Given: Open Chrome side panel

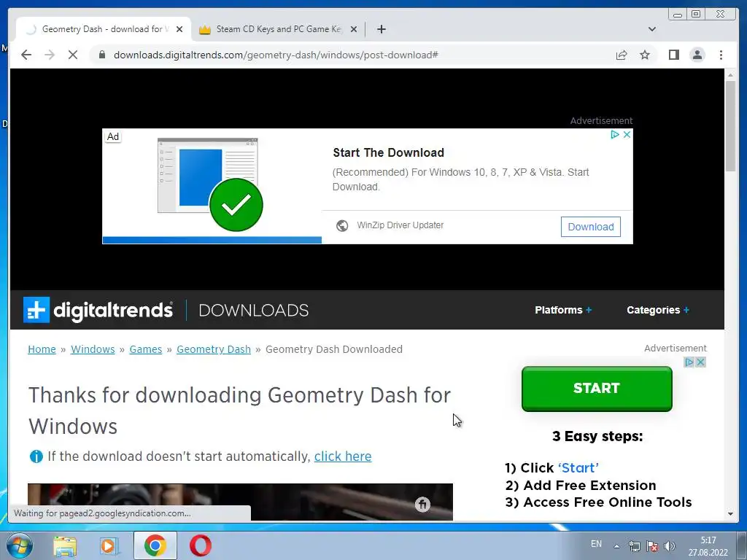Looking at the screenshot, I should 673,55.
